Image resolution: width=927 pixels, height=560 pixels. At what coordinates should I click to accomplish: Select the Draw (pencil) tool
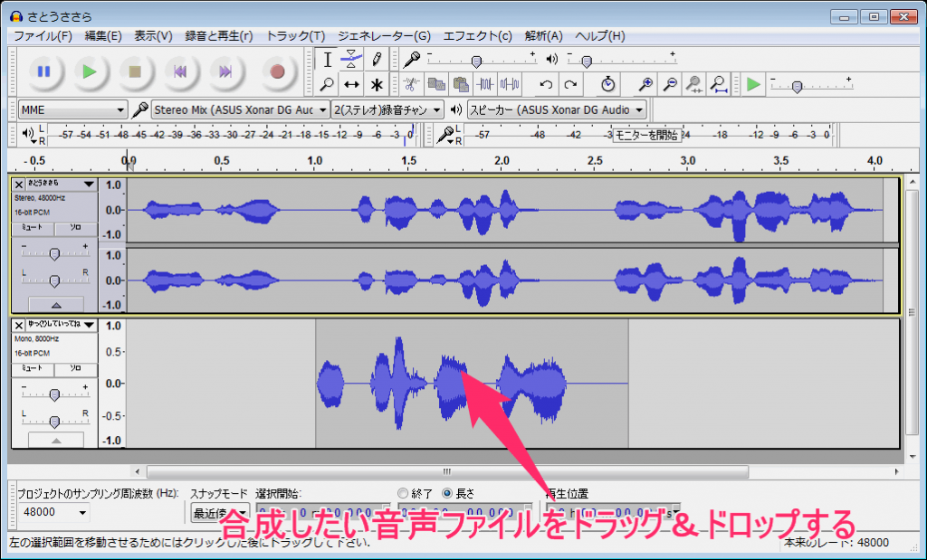coord(377,60)
